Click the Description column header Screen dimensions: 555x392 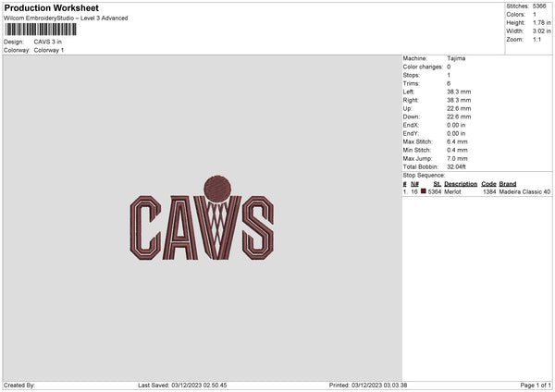[461, 183]
